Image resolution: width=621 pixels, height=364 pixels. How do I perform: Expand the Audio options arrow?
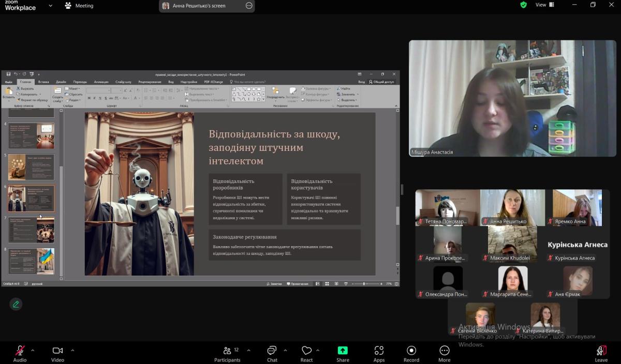tap(33, 350)
